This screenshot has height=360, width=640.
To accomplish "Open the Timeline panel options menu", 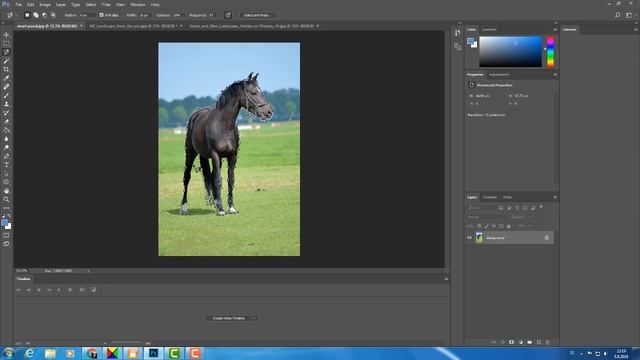I will pos(446,279).
